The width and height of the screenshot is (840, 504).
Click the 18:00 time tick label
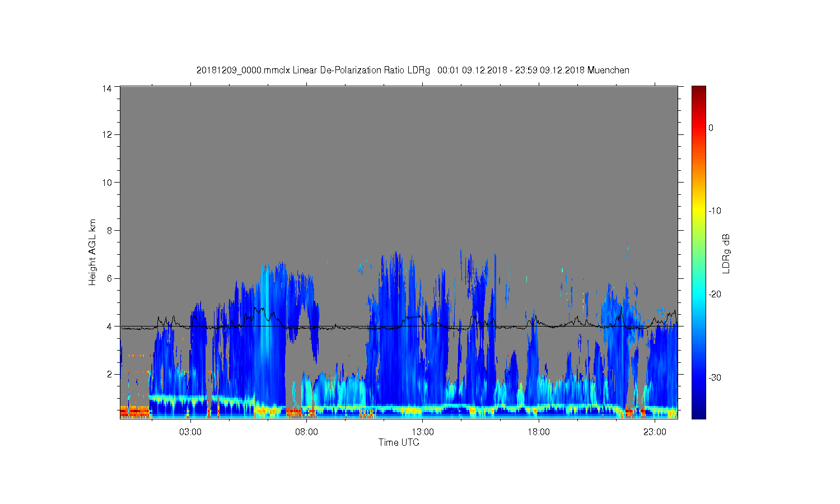539,432
